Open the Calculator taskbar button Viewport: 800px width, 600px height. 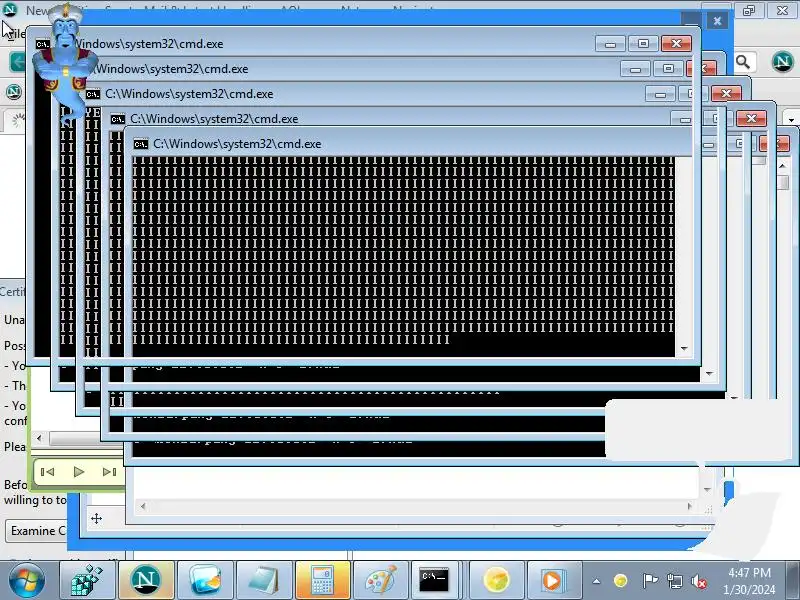click(322, 580)
